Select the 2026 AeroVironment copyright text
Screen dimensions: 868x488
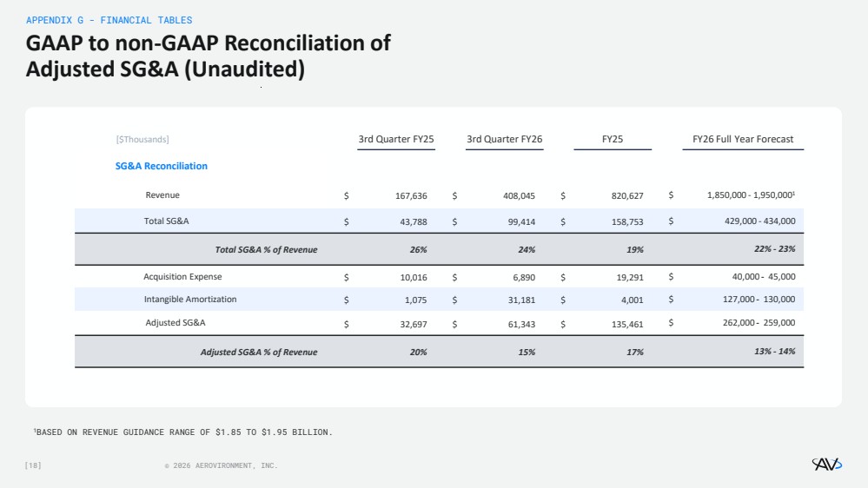tap(221, 466)
